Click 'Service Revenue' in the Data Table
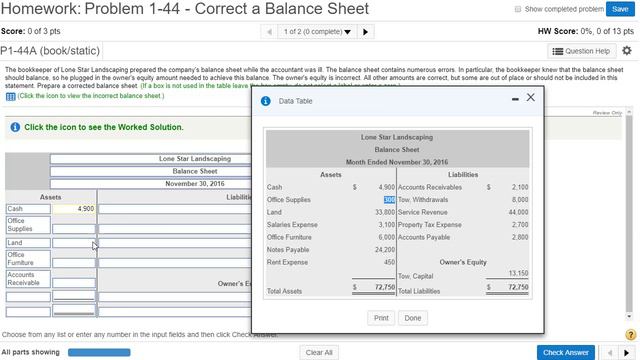Viewport: 640px width, 360px height. (x=422, y=212)
